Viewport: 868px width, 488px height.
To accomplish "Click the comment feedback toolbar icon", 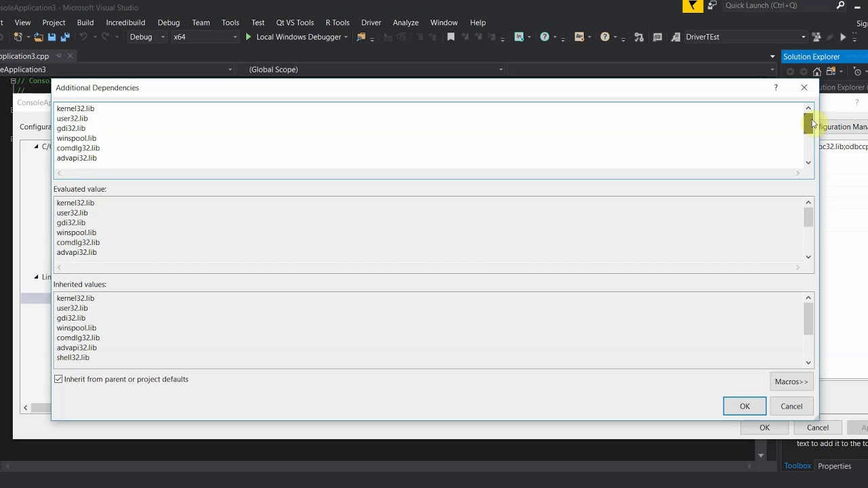I will click(657, 37).
